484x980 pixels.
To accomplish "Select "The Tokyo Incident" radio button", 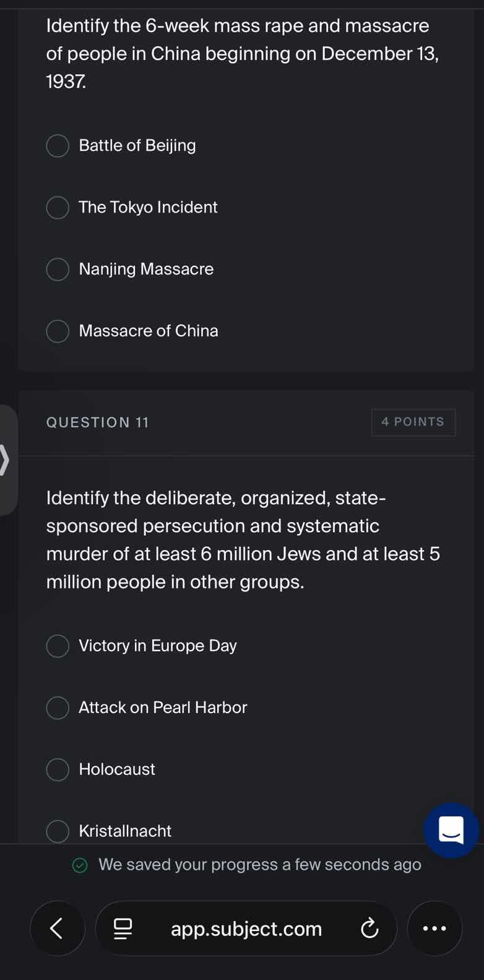I will tap(57, 207).
